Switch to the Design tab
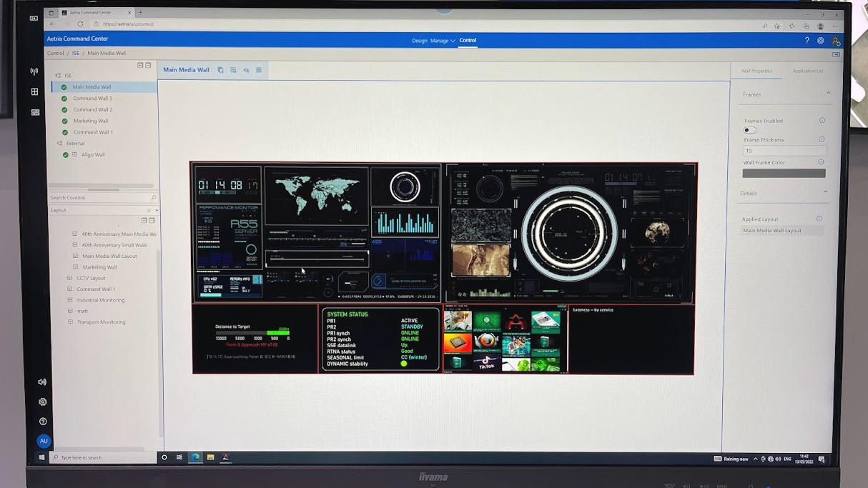 coord(420,41)
